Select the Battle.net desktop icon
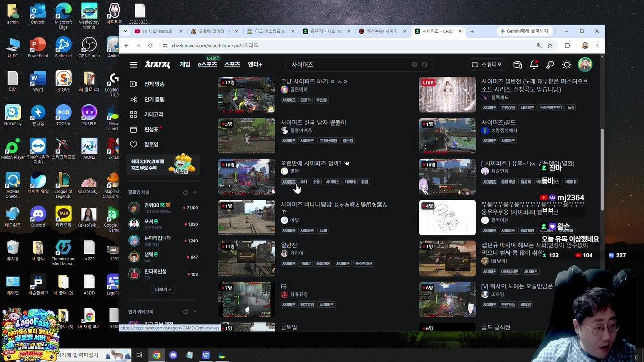The image size is (644, 362). coord(63,48)
